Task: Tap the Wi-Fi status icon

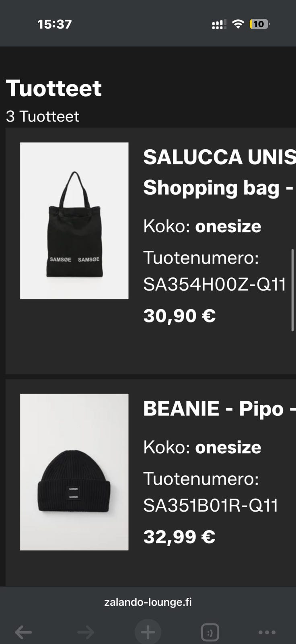Action: [238, 24]
